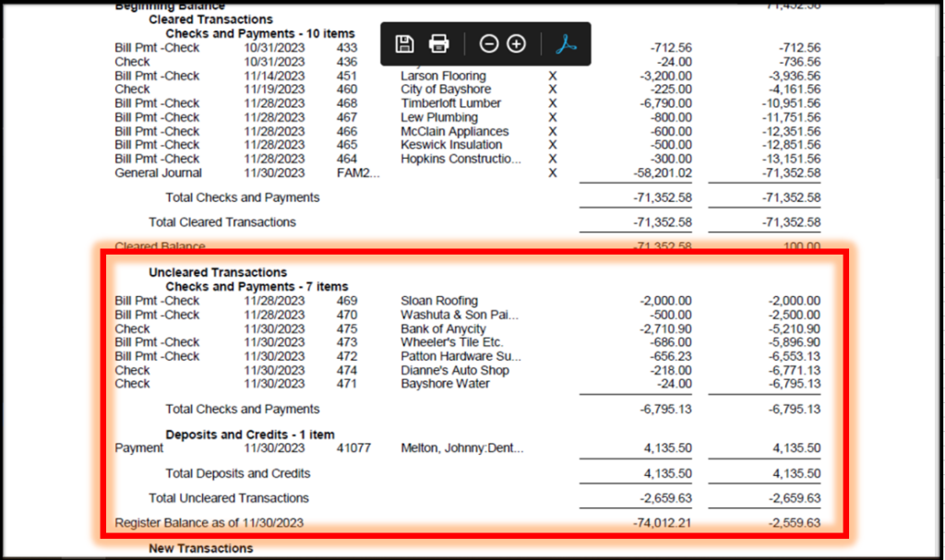Screen dimensions: 945x560
Task: Zoom in with the plus icon
Action: pyautogui.click(x=516, y=43)
